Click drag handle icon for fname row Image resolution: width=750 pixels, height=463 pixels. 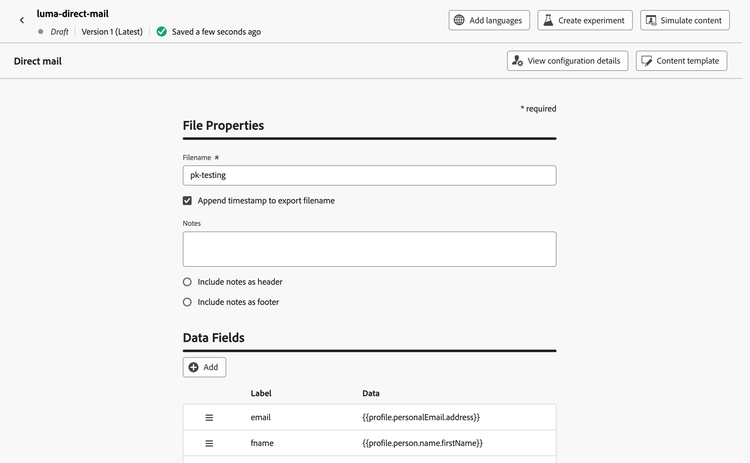(210, 443)
